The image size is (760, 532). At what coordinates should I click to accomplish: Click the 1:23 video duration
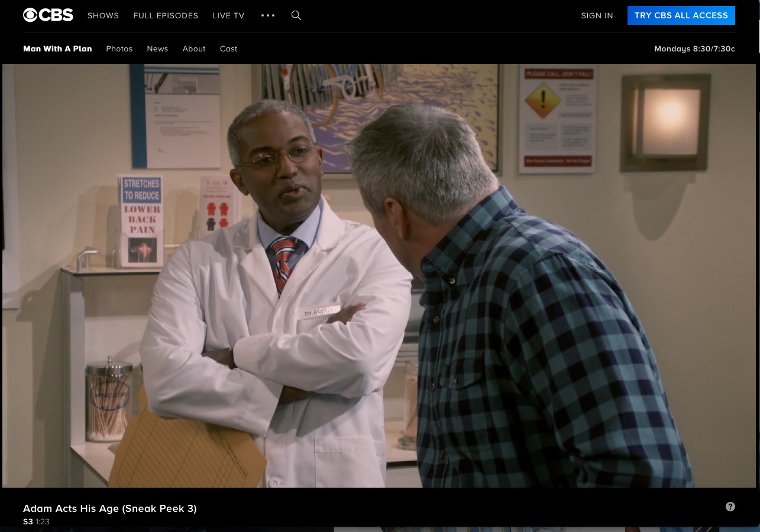pos(43,522)
